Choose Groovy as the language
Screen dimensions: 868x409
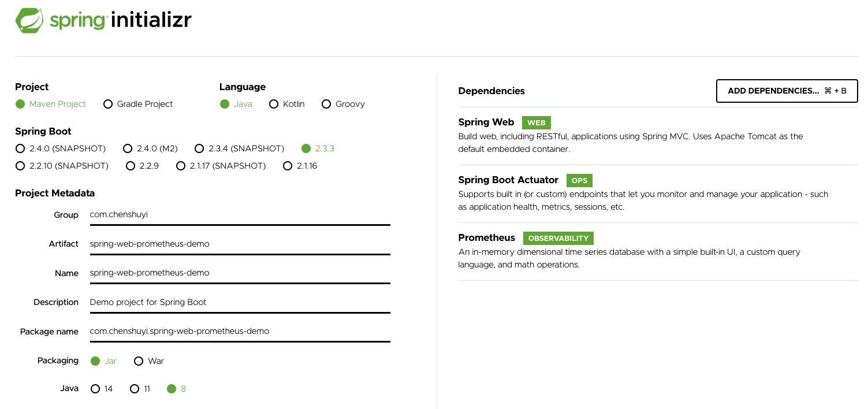[x=343, y=104]
